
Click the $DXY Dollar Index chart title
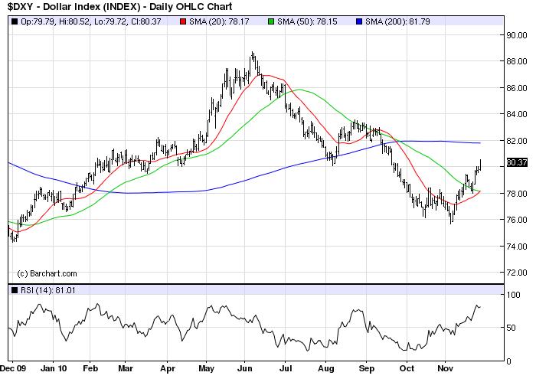coord(101,7)
